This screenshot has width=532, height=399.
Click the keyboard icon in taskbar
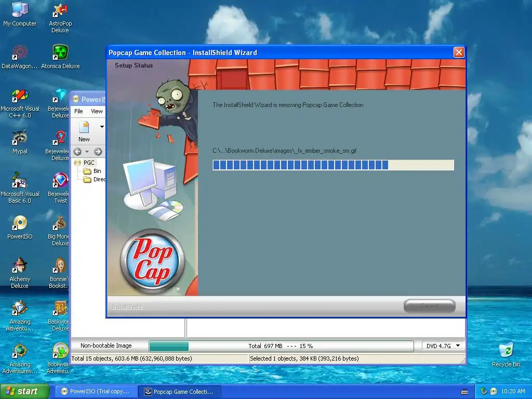pos(464,392)
